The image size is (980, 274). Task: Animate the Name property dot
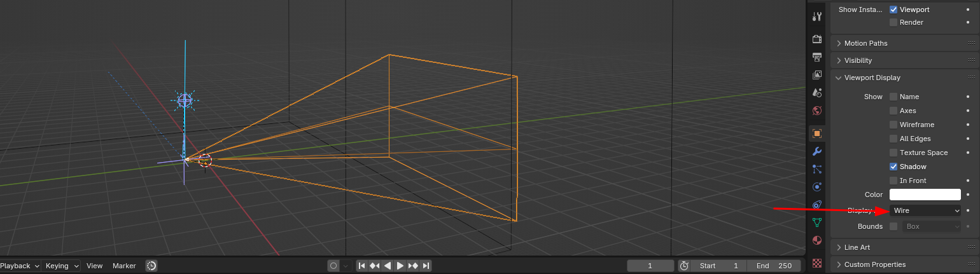[x=968, y=97]
